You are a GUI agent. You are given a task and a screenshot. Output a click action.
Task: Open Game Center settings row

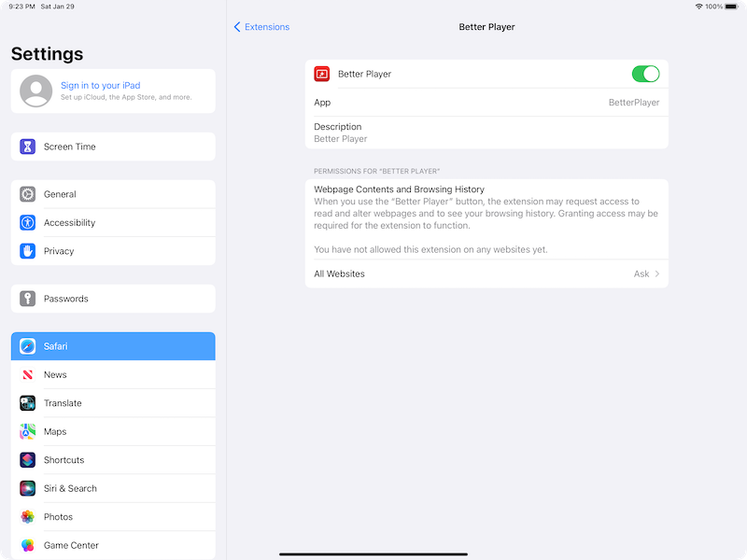click(113, 545)
